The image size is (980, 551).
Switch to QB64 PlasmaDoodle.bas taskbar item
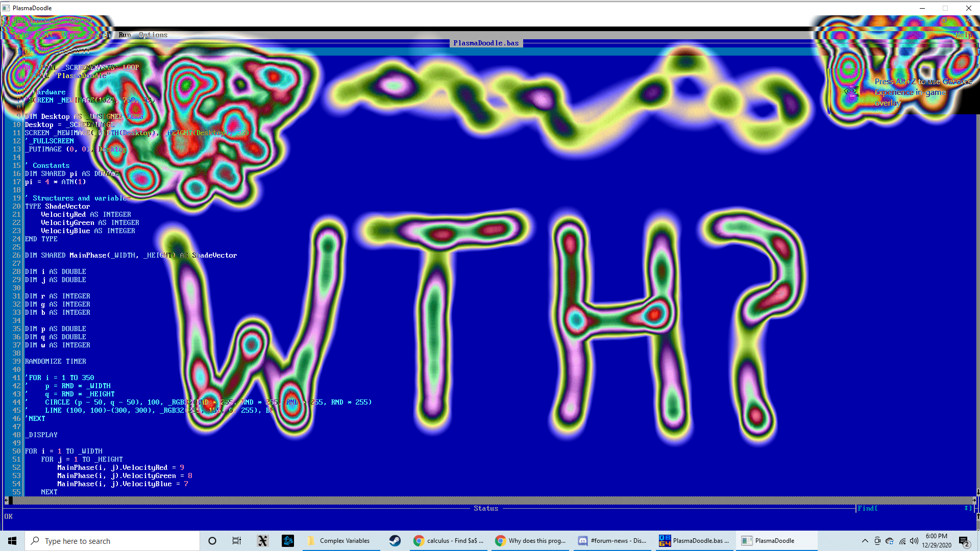point(694,541)
